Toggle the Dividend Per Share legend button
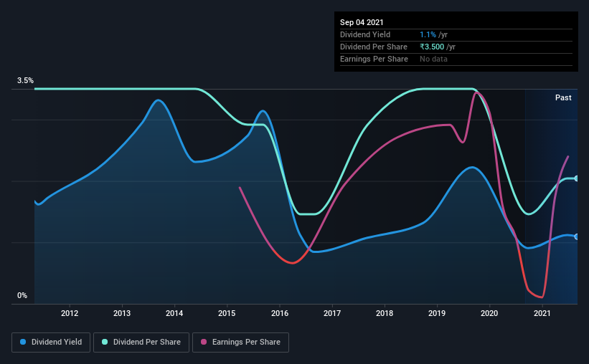This screenshot has height=364, width=589. [x=141, y=343]
